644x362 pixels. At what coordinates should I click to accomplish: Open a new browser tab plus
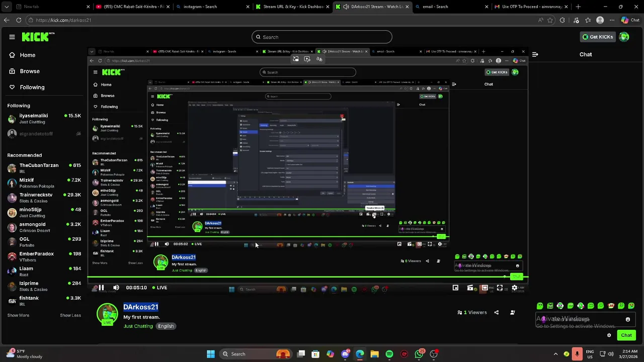coord(578,7)
